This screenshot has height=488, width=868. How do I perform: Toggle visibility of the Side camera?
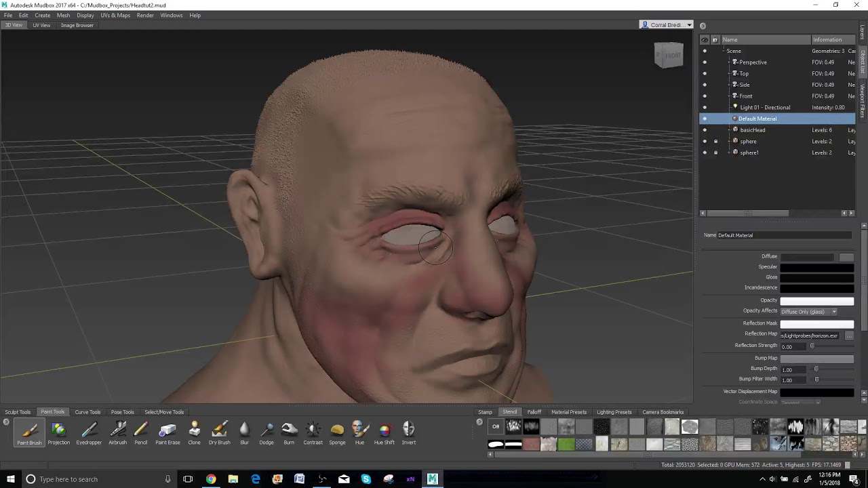705,85
